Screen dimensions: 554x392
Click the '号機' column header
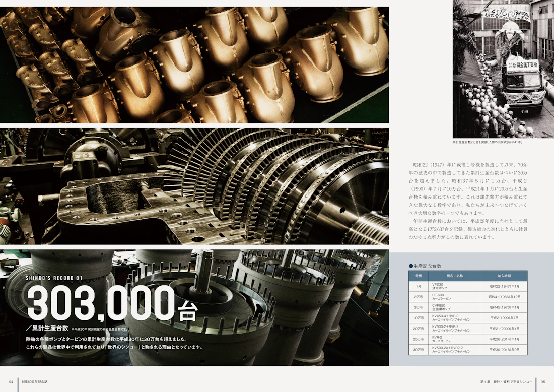[419, 276]
